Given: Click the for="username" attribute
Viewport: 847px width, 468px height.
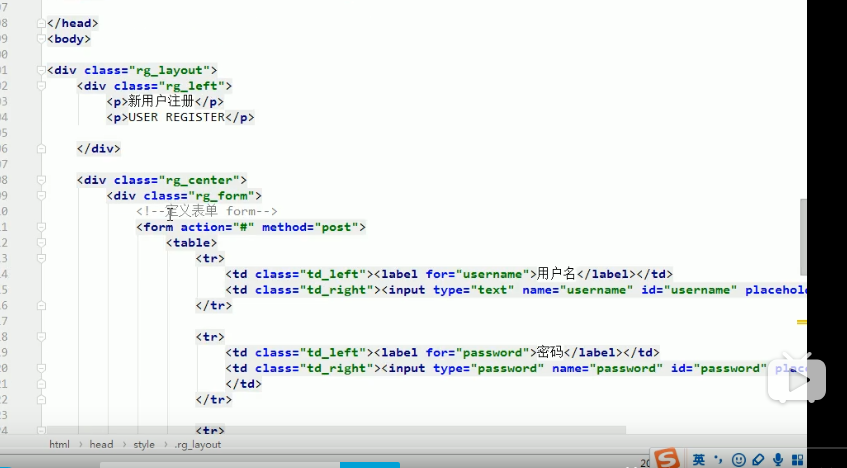Looking at the screenshot, I should (478, 274).
